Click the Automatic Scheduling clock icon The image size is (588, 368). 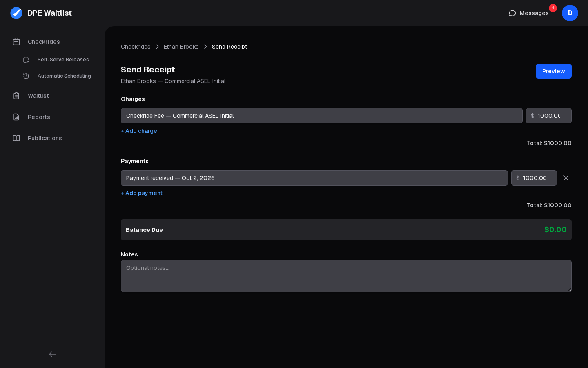point(26,76)
